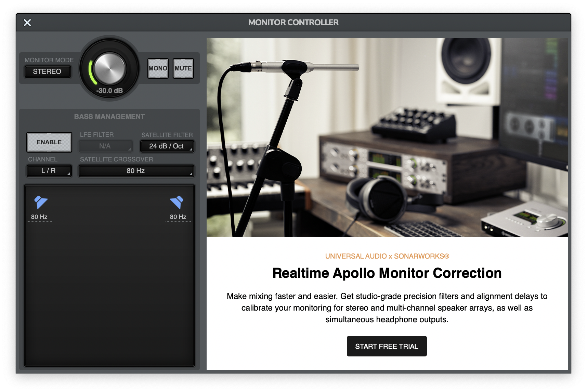The image size is (587, 392).
Task: Click the studio promo photo
Action: (387, 138)
